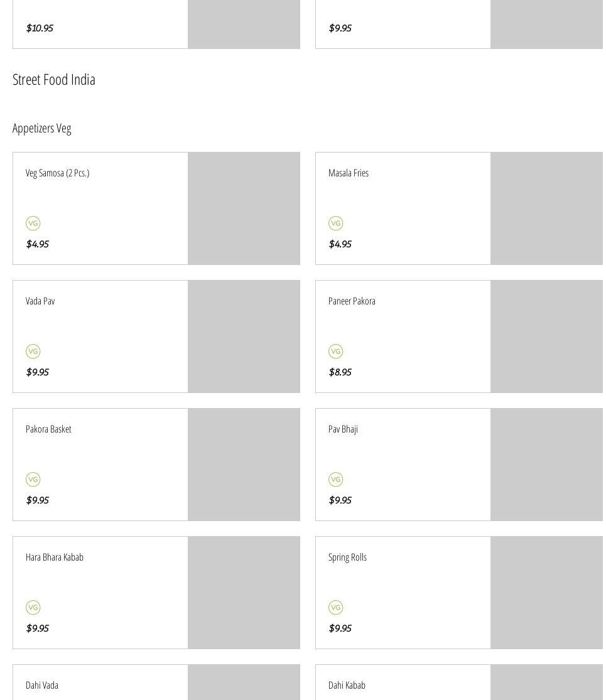This screenshot has height=700, width=606.
Task: Click the Spring Rolls $9.95 price
Action: pyautogui.click(x=340, y=628)
